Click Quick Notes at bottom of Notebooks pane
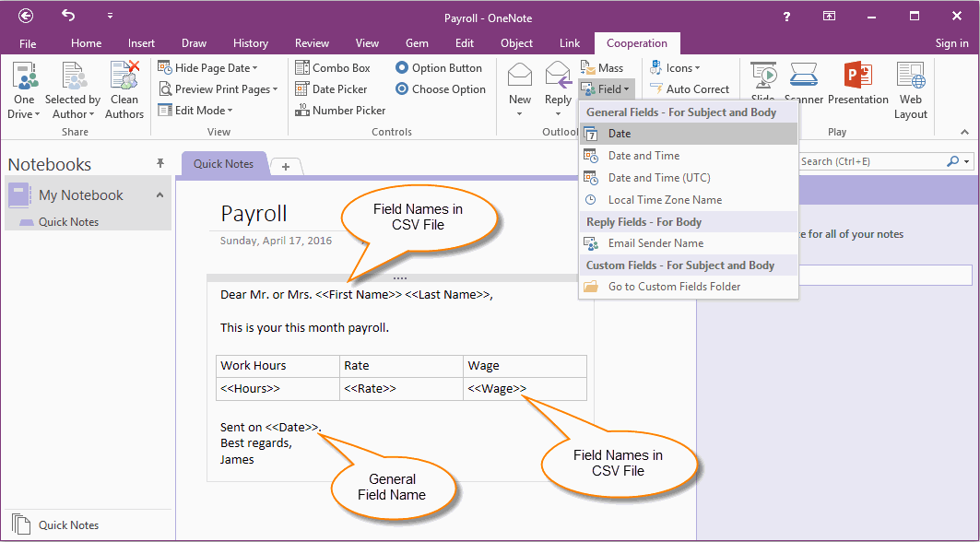The width and height of the screenshot is (980, 542). coord(68,525)
